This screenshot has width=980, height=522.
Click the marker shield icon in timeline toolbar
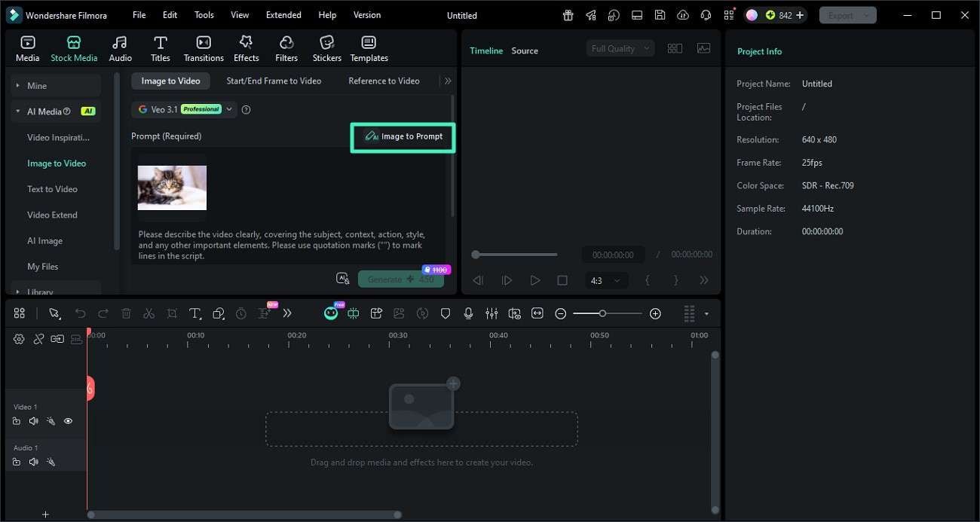point(446,313)
